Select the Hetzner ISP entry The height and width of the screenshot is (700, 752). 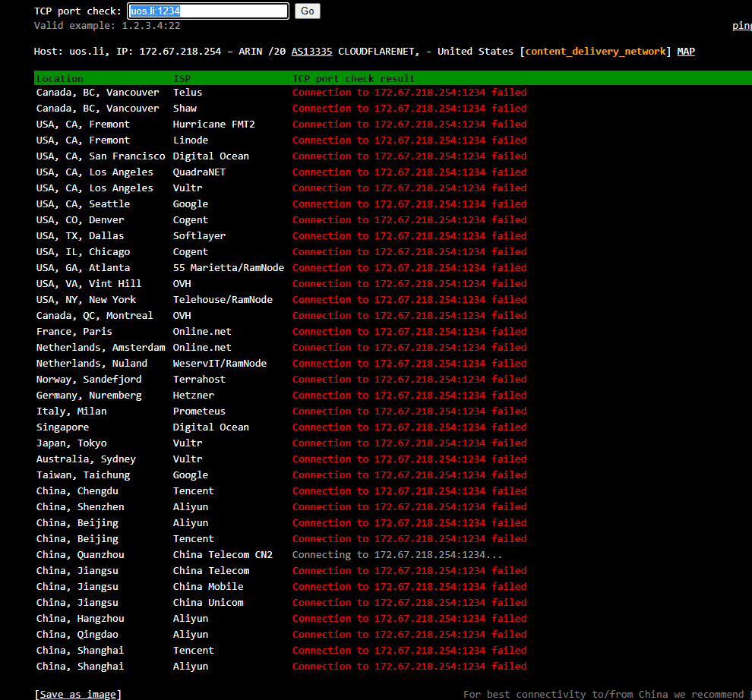click(193, 396)
